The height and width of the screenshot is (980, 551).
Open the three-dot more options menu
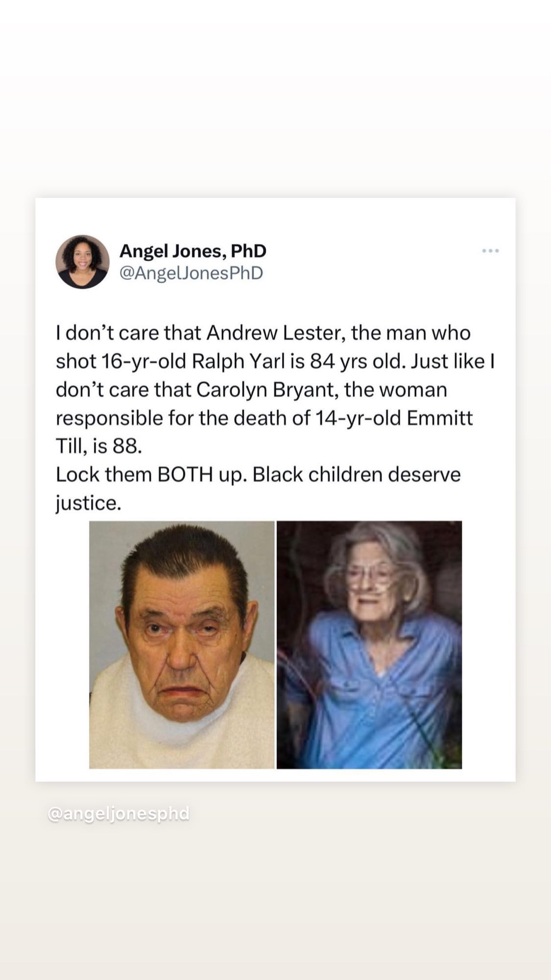click(x=490, y=251)
